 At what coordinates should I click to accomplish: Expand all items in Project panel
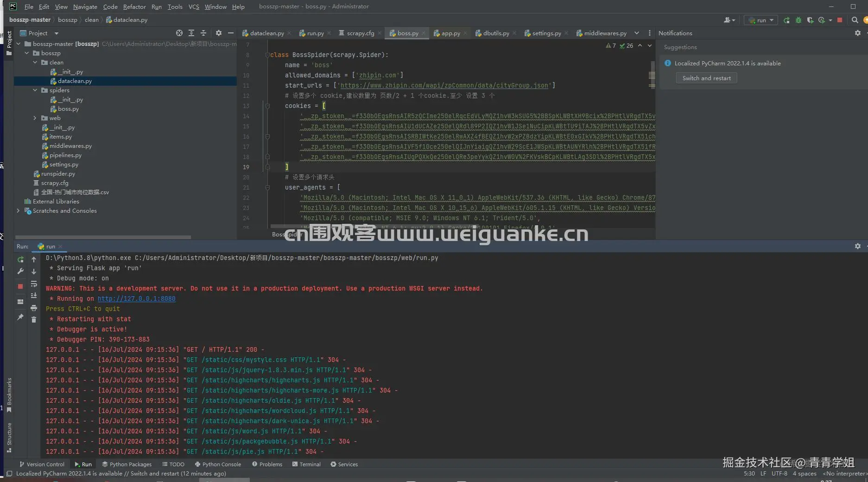click(x=191, y=33)
